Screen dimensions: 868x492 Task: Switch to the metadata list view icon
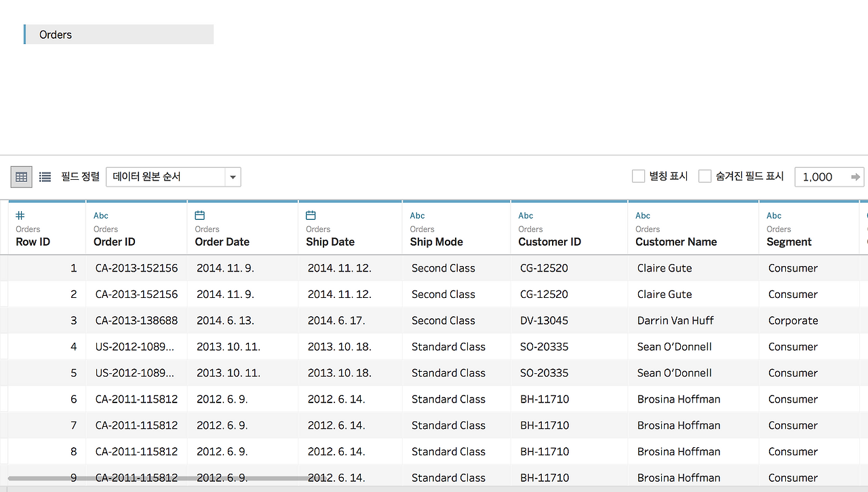45,177
